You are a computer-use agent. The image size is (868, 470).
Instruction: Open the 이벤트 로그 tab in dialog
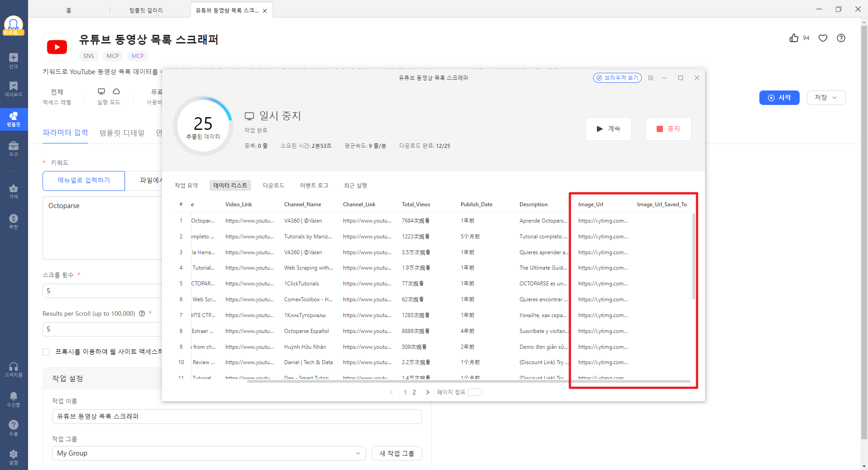314,185
